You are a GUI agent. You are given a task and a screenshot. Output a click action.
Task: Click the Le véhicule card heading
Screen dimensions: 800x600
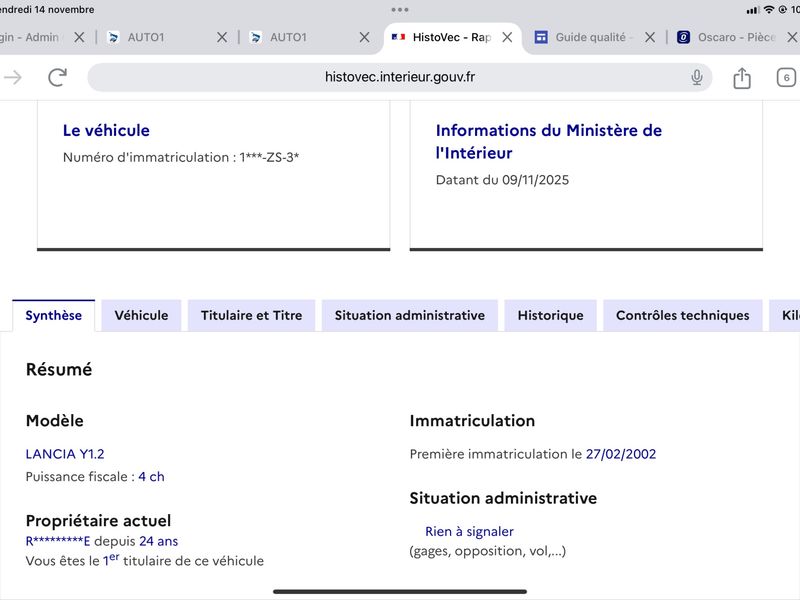106,131
